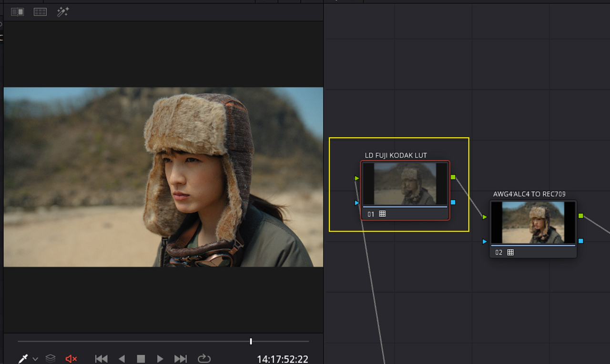Jump to the first frame of the clip

(x=101, y=359)
